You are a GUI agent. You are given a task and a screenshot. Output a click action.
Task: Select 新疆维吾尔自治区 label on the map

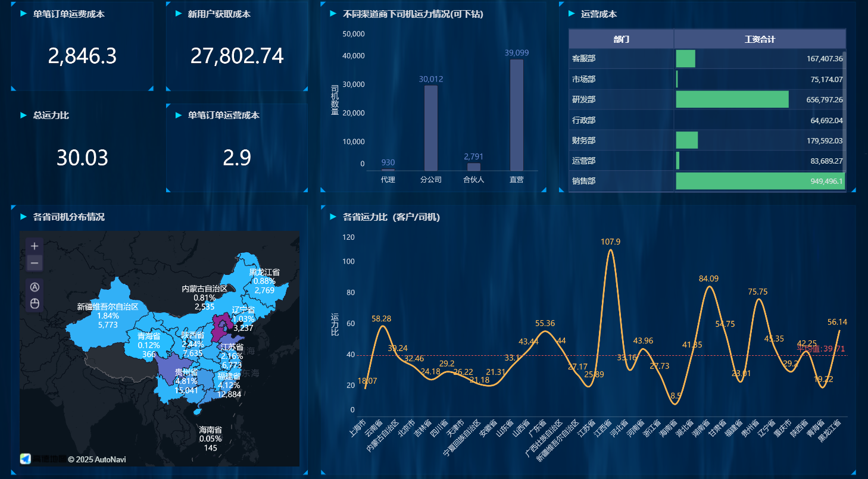click(x=108, y=307)
